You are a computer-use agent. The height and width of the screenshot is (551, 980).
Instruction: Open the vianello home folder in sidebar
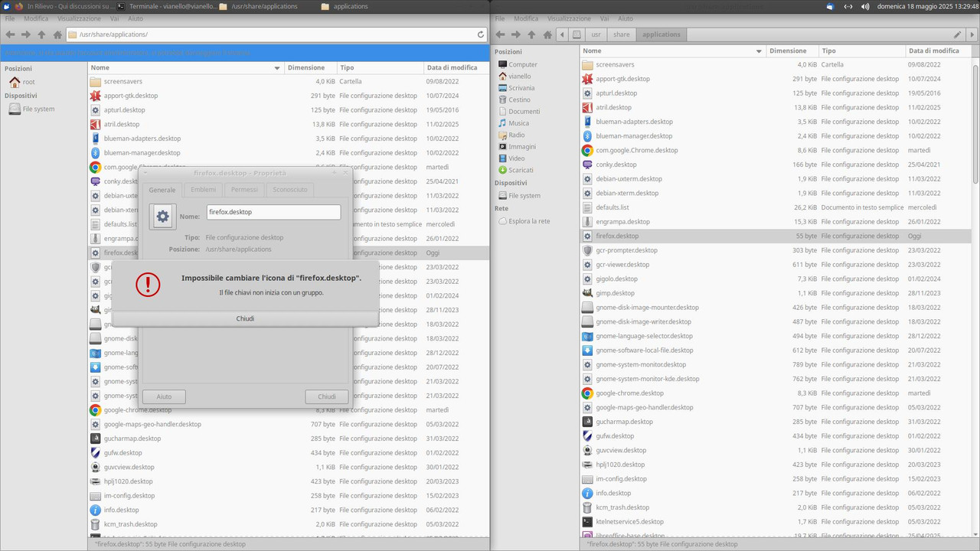pyautogui.click(x=520, y=76)
